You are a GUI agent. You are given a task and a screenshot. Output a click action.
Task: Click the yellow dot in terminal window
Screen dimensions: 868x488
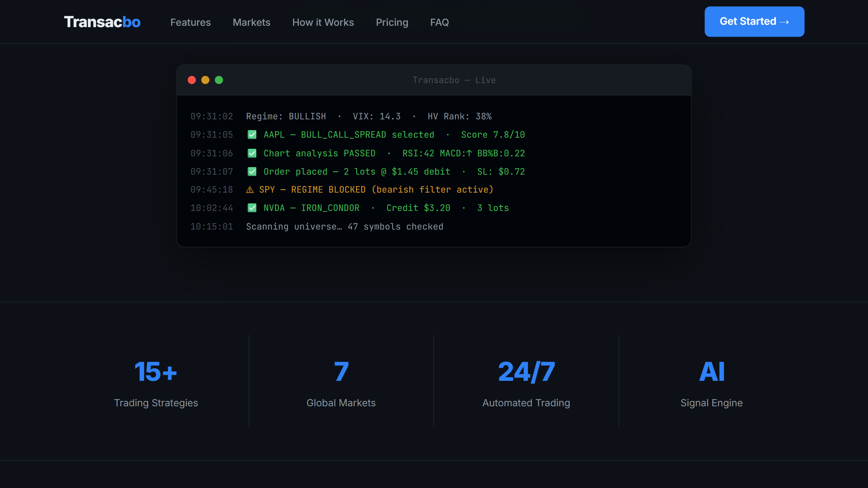(x=205, y=80)
